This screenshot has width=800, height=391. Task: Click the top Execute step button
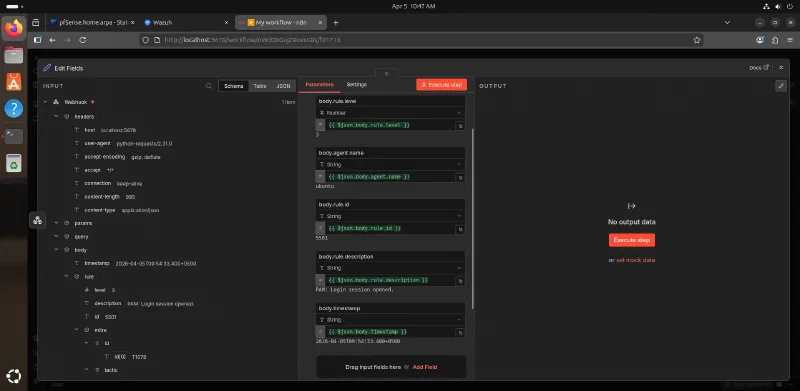(x=441, y=85)
